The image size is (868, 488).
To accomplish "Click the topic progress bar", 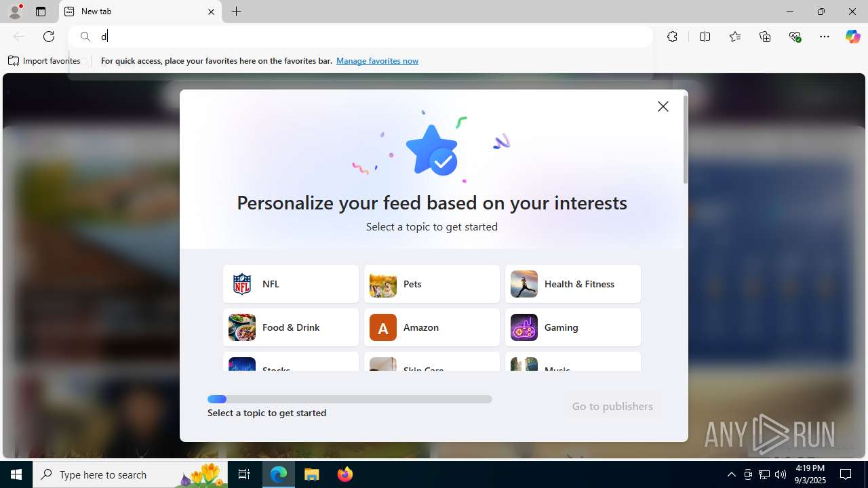I will [350, 399].
